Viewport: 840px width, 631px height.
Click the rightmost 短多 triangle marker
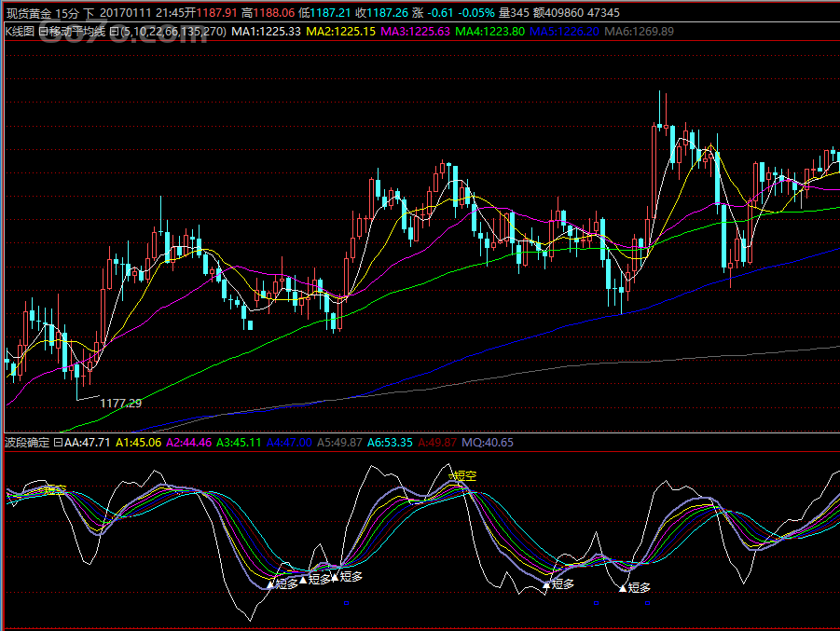coord(623,588)
